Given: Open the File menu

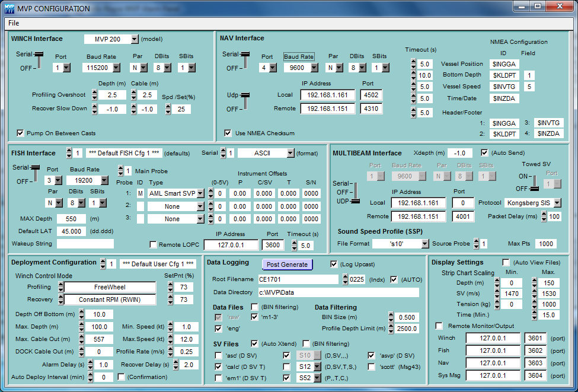Looking at the screenshot, I should coord(14,23).
